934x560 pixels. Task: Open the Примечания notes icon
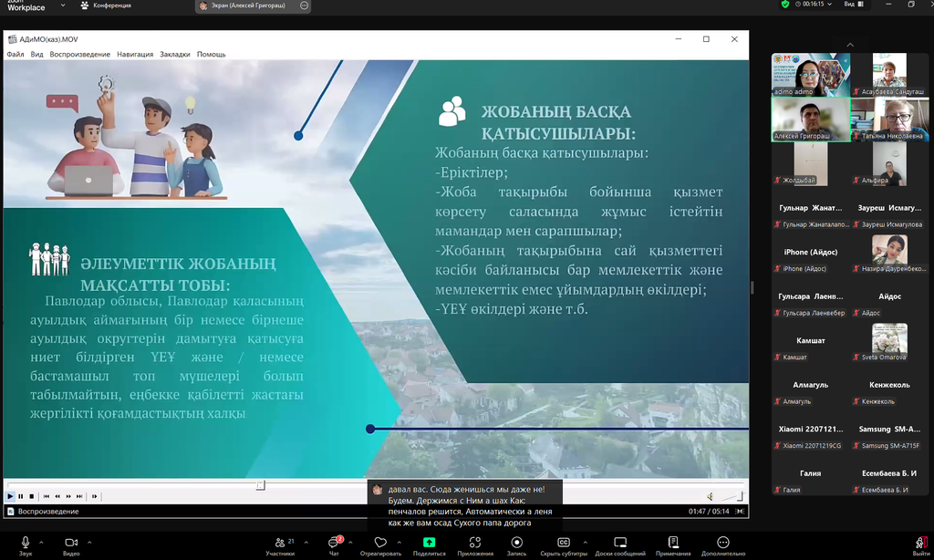[x=673, y=544]
